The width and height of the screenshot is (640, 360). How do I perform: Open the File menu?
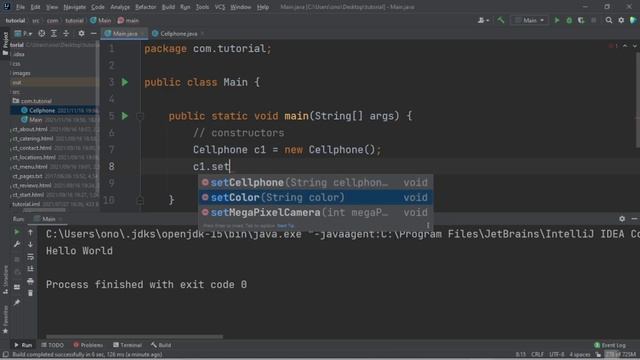coord(20,7)
